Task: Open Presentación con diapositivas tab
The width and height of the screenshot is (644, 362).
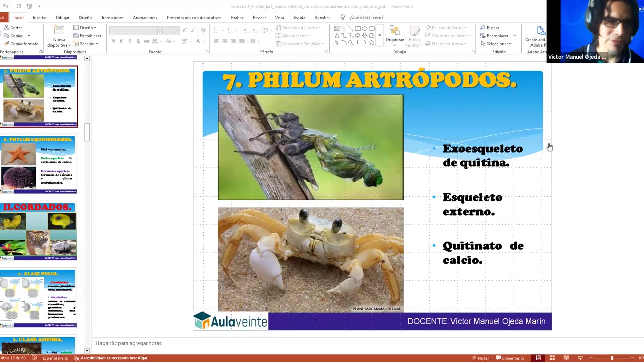Action: click(194, 17)
